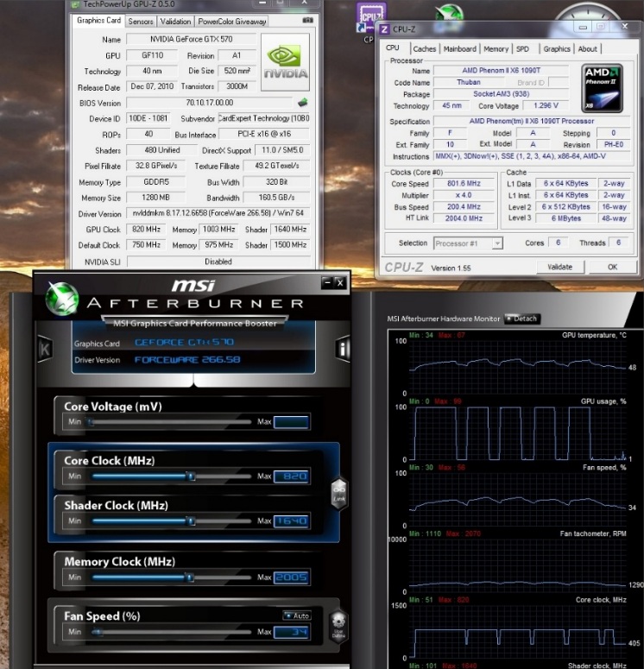Click the GPU temperature graph in monitor
The width and height of the screenshot is (644, 669).
(517, 367)
